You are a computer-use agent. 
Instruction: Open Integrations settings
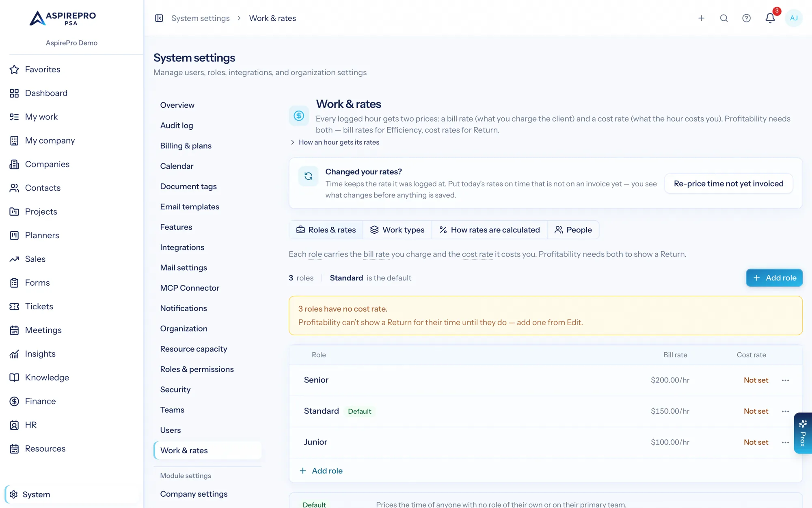[208, 247]
